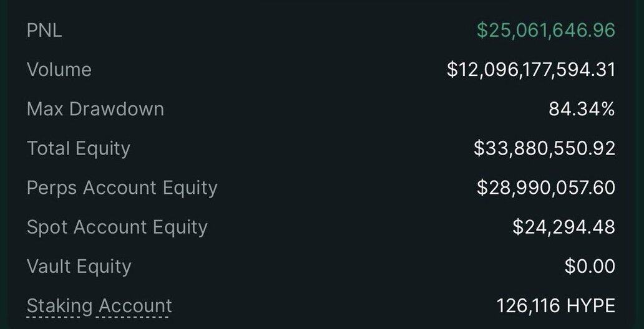Select the Perps equity amount $28,990,057.60
Viewport: 644px width, 329px height.
click(x=546, y=188)
